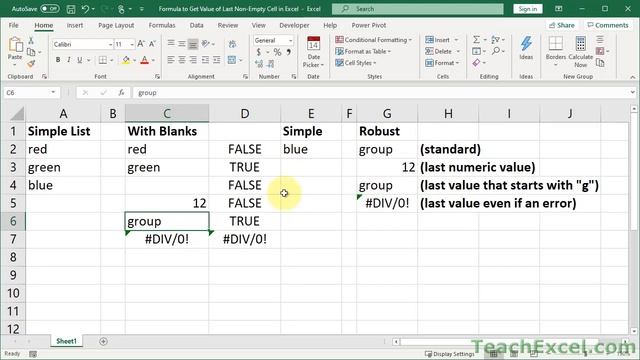Switch to the Page Layout tab
Image resolution: width=640 pixels, height=360 pixels.
(x=116, y=25)
